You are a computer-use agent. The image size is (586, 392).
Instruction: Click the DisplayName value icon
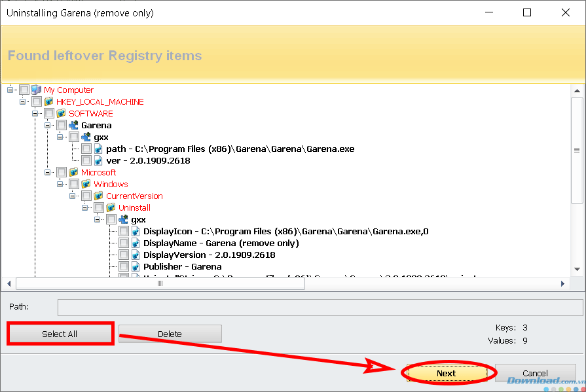(136, 243)
